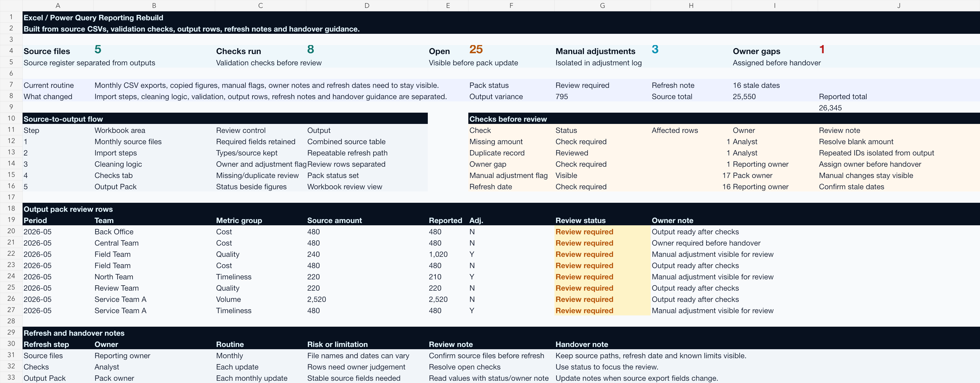Select 'Reviewed' status for Duplicate record
Screen dimensions: 980x383
pos(571,153)
